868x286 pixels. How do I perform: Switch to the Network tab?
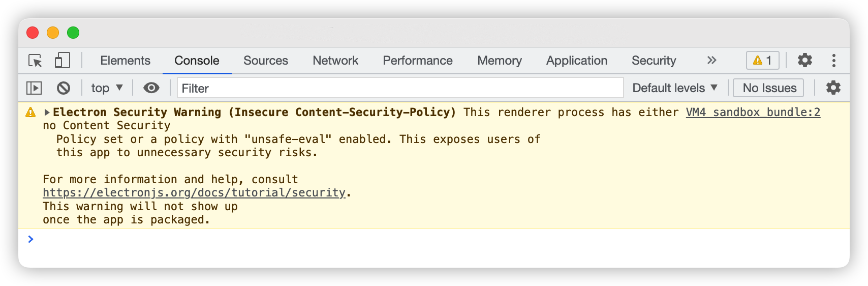tap(335, 61)
